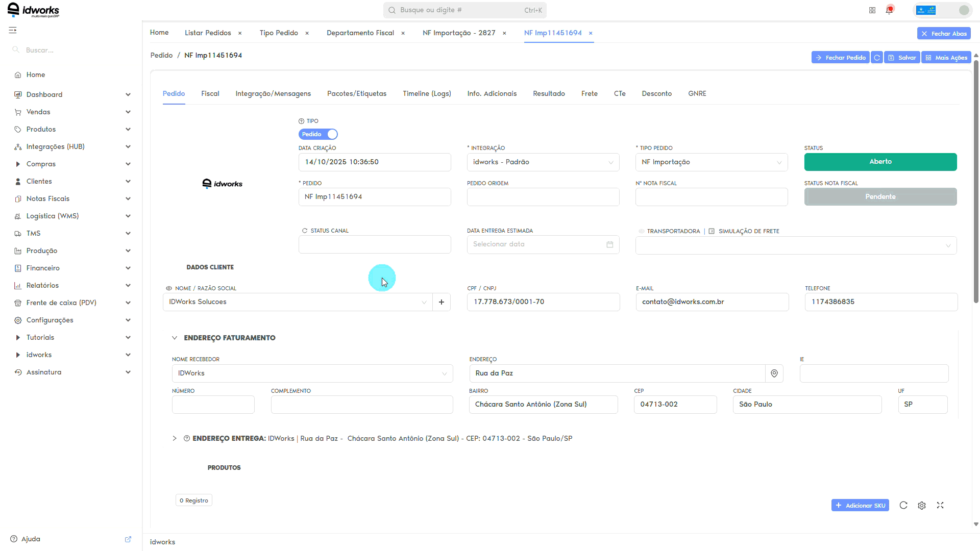Viewport: 980px width, 551px height.
Task: Open the Transportadora dropdown
Action: coord(796,245)
